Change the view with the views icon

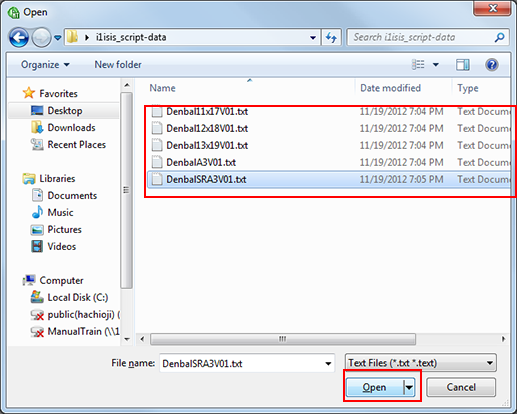(x=418, y=64)
